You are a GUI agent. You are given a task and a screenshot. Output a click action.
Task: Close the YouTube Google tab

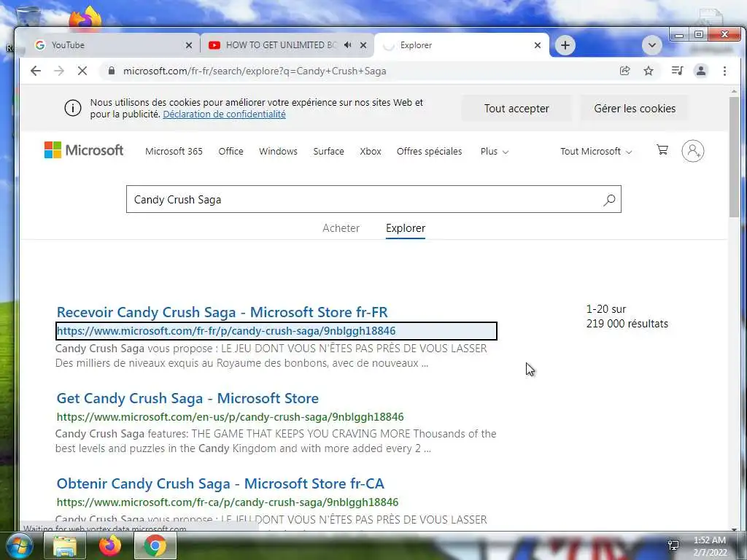pyautogui.click(x=189, y=45)
